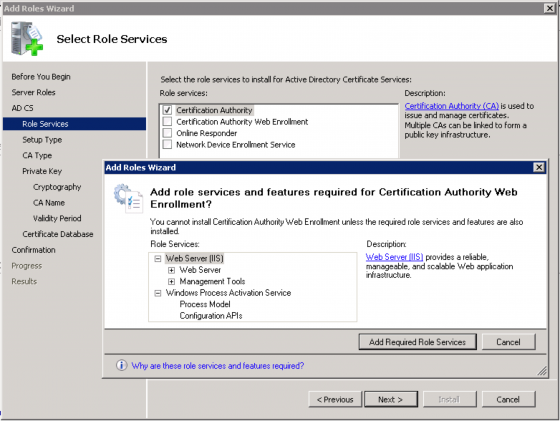This screenshot has height=421, width=560.
Task: Open the Web Server (IIS) description link
Action: [394, 257]
